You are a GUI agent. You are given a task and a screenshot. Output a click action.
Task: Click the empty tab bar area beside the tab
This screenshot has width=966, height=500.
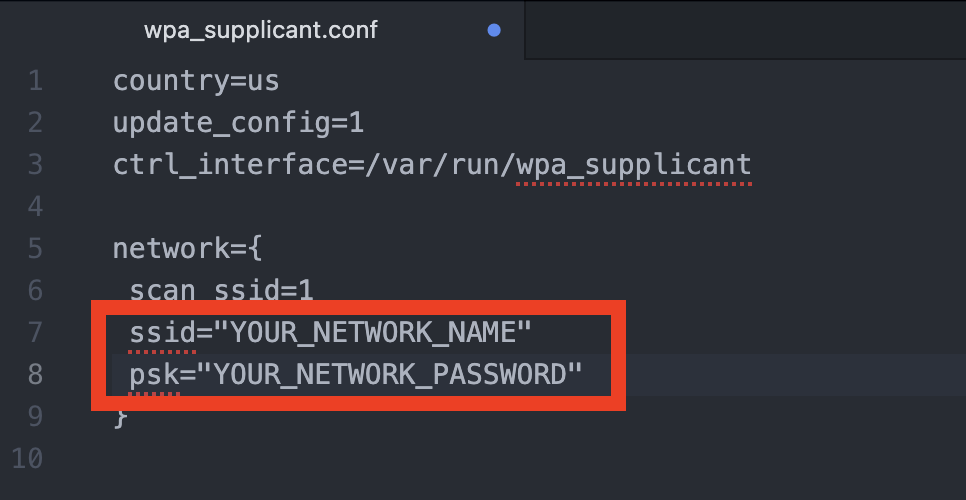click(x=744, y=30)
